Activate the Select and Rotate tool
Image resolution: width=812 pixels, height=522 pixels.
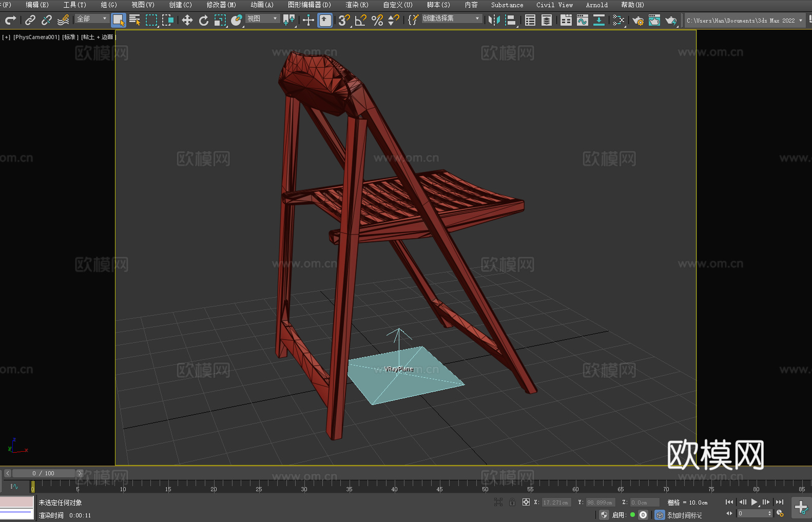click(204, 20)
